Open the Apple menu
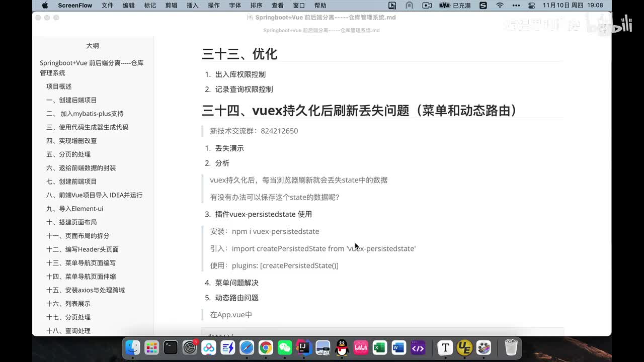644x362 pixels. tap(45, 6)
